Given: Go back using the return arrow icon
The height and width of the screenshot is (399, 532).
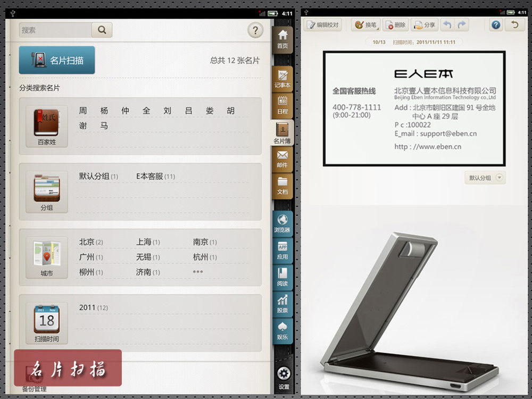Looking at the screenshot, I should tap(514, 25).
